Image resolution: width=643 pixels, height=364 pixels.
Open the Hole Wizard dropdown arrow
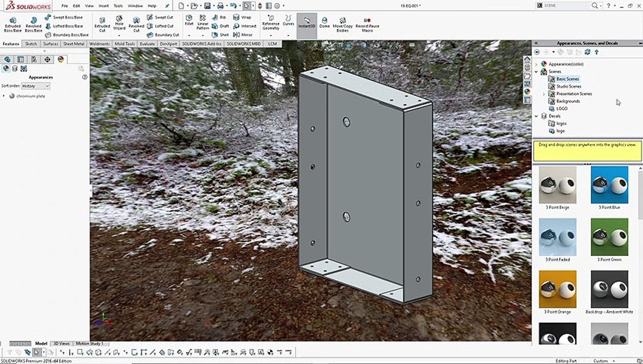point(119,36)
